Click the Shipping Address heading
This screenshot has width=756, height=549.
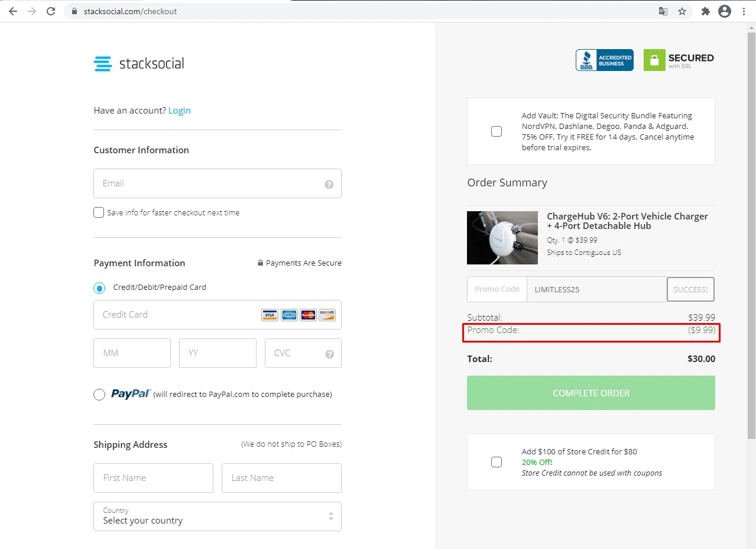(x=131, y=445)
